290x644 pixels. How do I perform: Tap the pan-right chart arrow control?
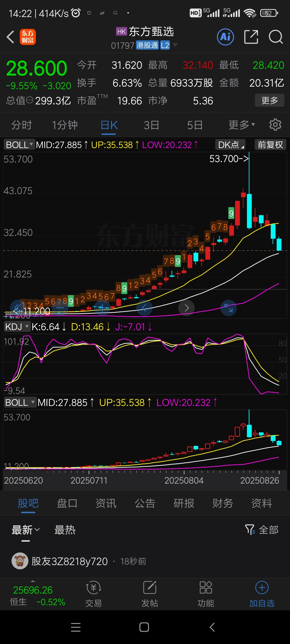(186, 308)
